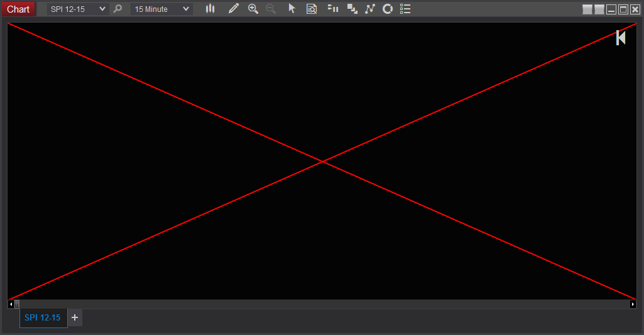644x335 pixels.
Task: Open the SPI 12-15 instrument dropdown
Action: click(x=78, y=9)
